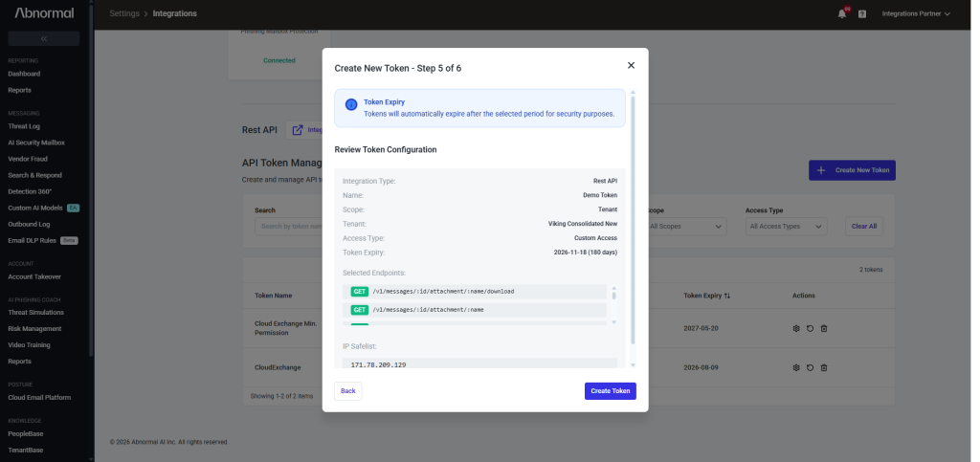Open Cloud Email Platform
The width and height of the screenshot is (980, 462).
(39, 397)
